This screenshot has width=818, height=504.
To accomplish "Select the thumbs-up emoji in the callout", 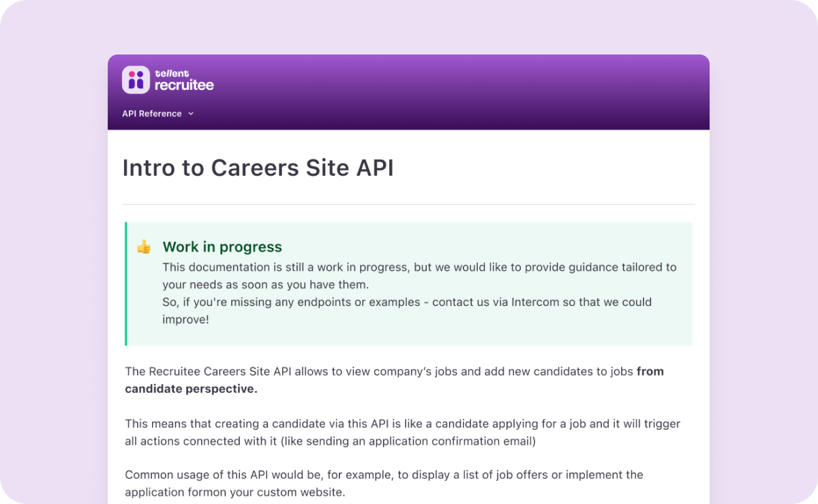I will [143, 247].
